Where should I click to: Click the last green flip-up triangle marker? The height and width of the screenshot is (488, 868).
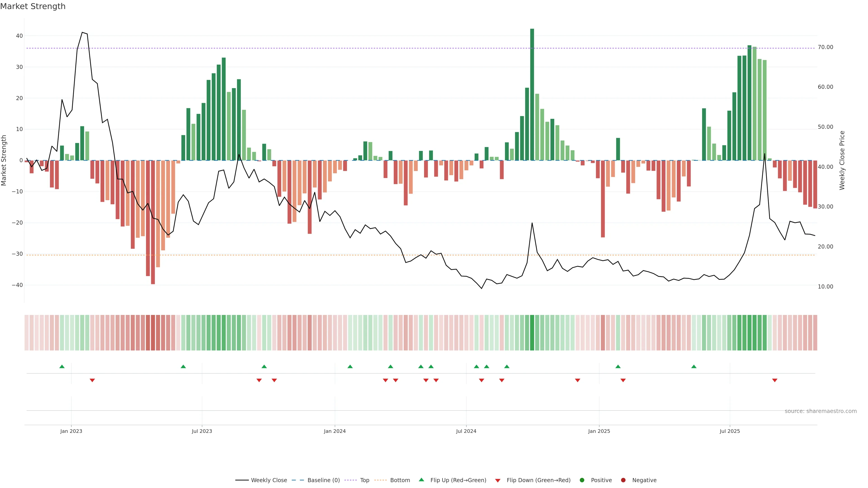tap(694, 366)
